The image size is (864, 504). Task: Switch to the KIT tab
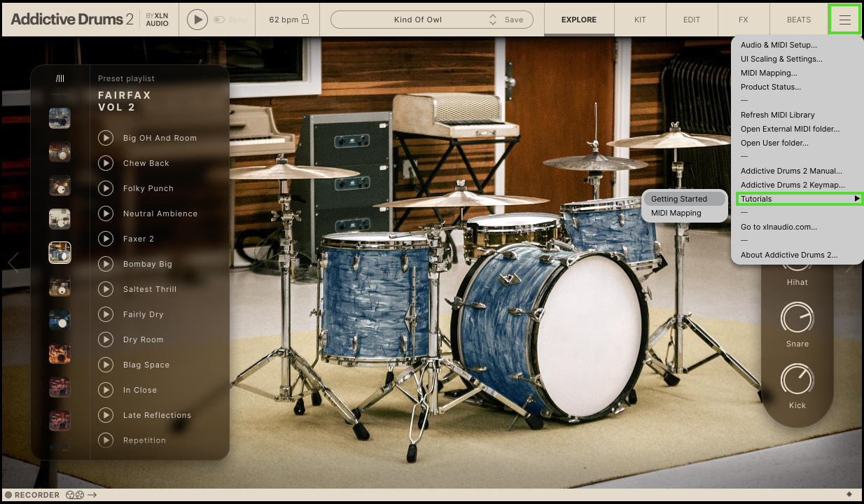coord(640,20)
